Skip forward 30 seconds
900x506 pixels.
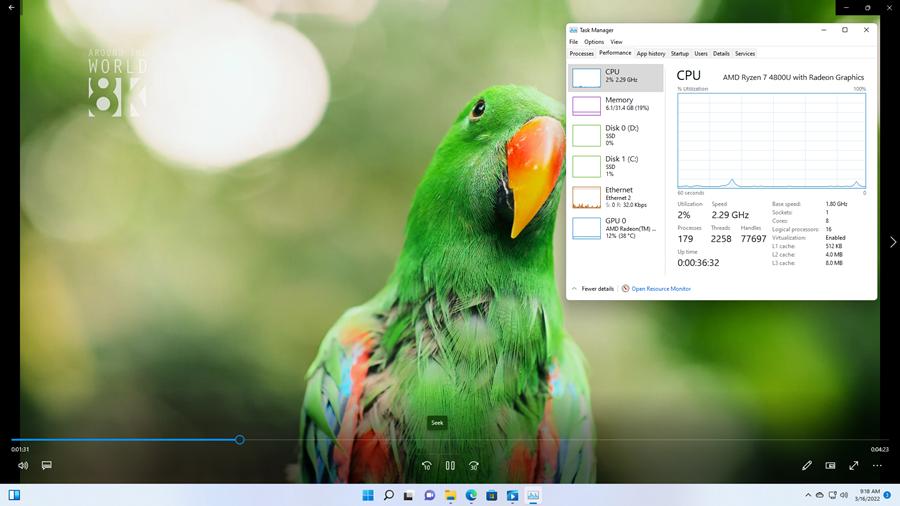click(x=474, y=465)
